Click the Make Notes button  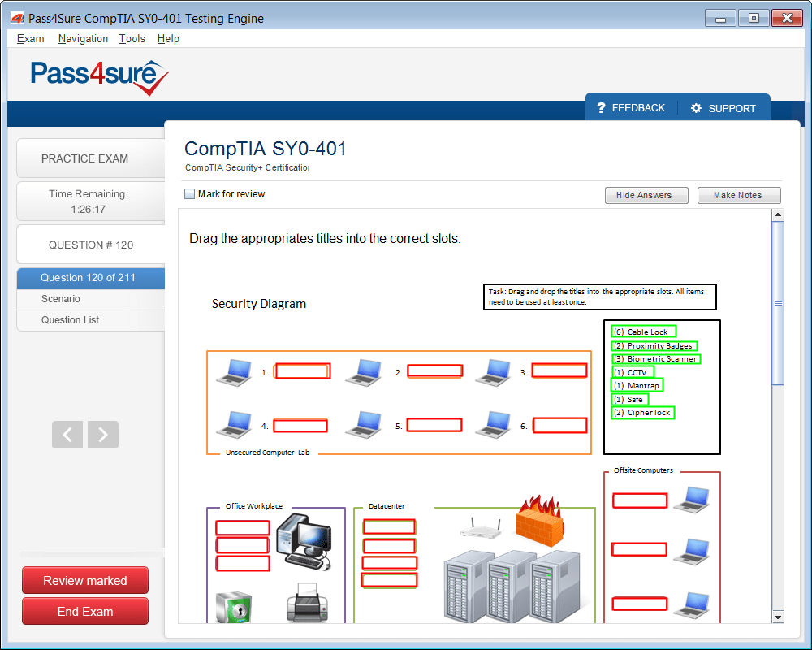[x=739, y=196]
